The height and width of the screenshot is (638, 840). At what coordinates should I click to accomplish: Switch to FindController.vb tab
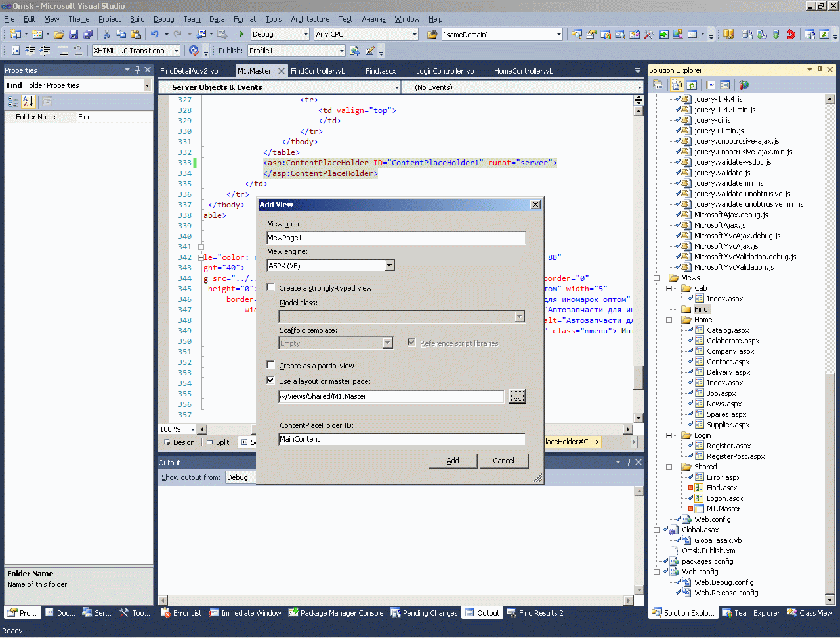pos(318,71)
